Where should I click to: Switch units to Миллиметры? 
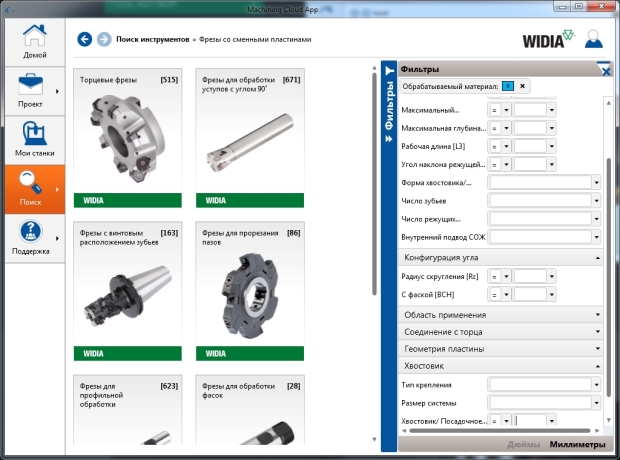(x=577, y=444)
